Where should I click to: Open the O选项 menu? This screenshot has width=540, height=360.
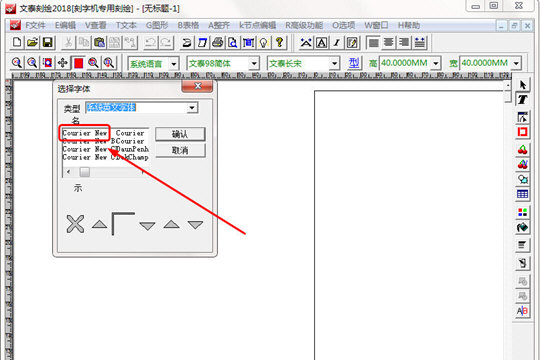point(343,25)
